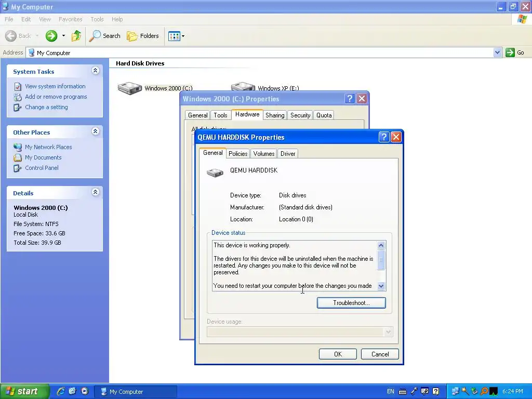Switch to the Policies tab
The width and height of the screenshot is (532, 399).
(x=238, y=154)
